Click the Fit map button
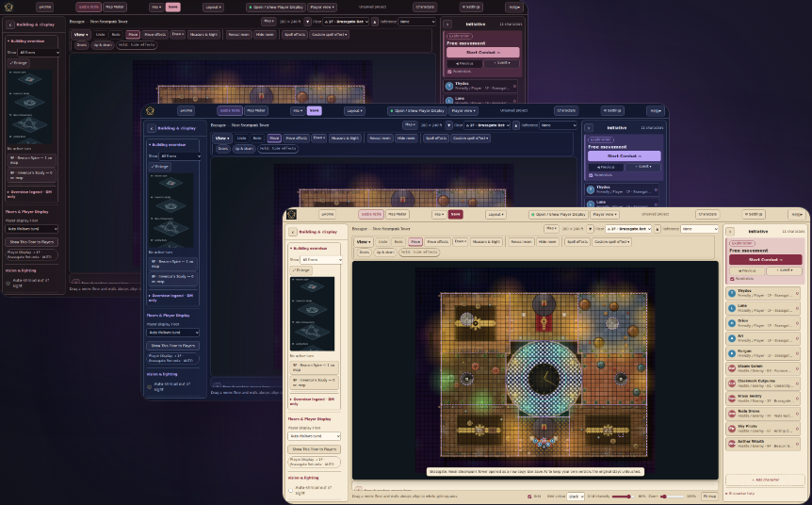Screen dimensions: 812x505 click(x=709, y=497)
